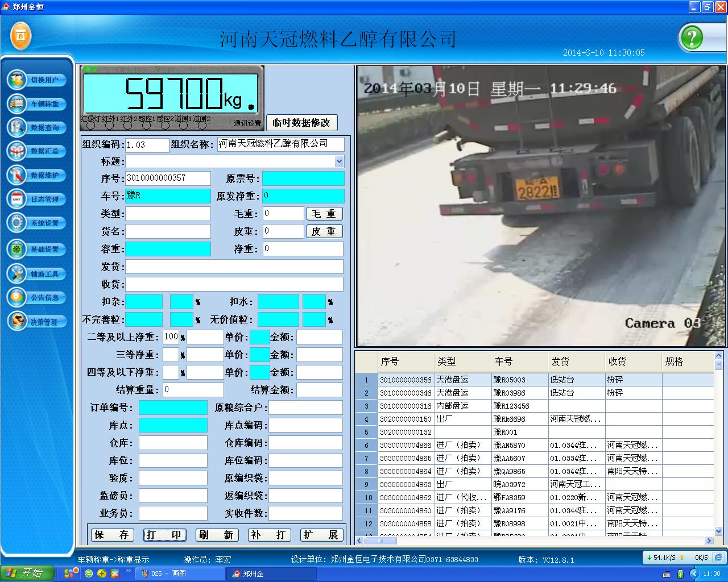Select the 数据汇总 data summary icon
Image resolution: width=728 pixels, height=582 pixels.
(x=17, y=151)
